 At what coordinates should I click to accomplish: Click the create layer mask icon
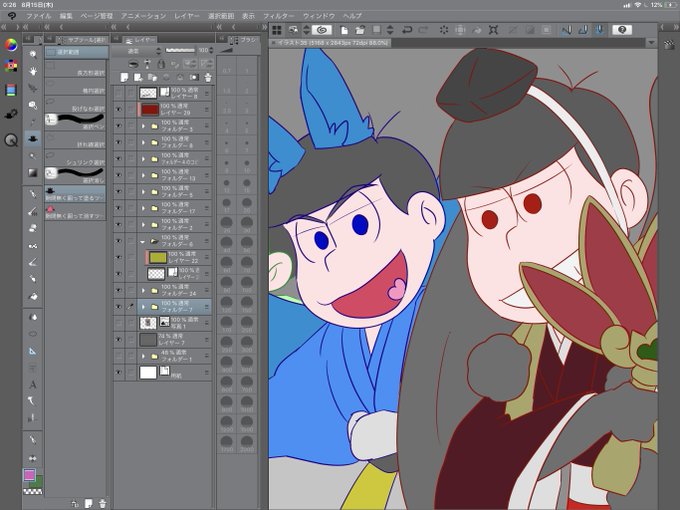point(194,78)
